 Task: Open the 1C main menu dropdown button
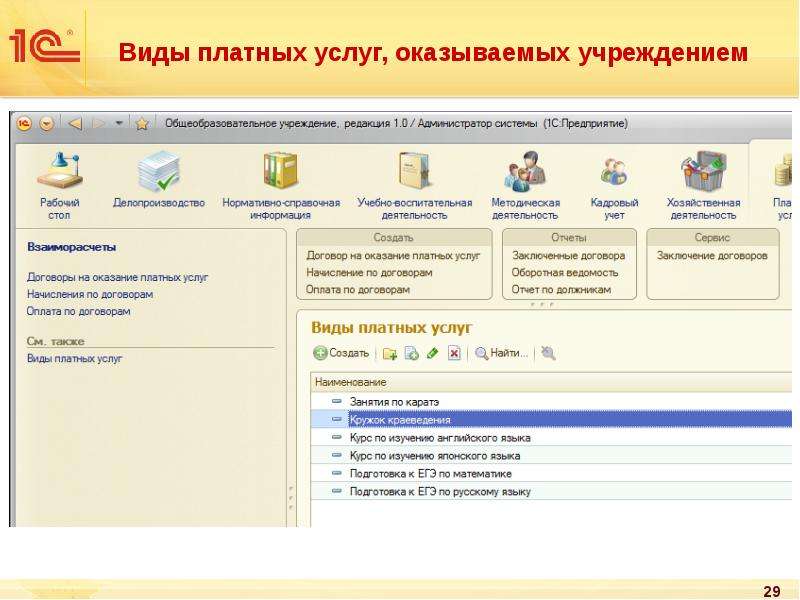pos(46,123)
